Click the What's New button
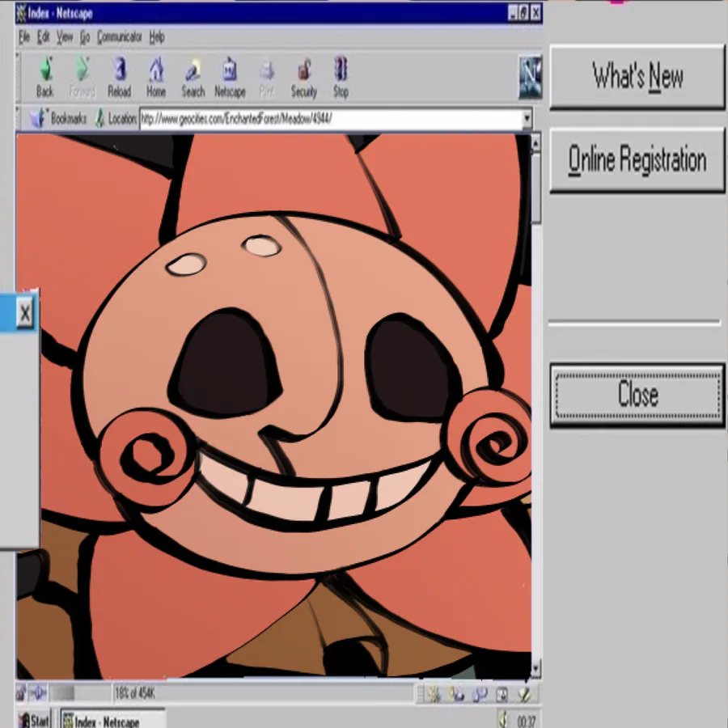 click(637, 77)
